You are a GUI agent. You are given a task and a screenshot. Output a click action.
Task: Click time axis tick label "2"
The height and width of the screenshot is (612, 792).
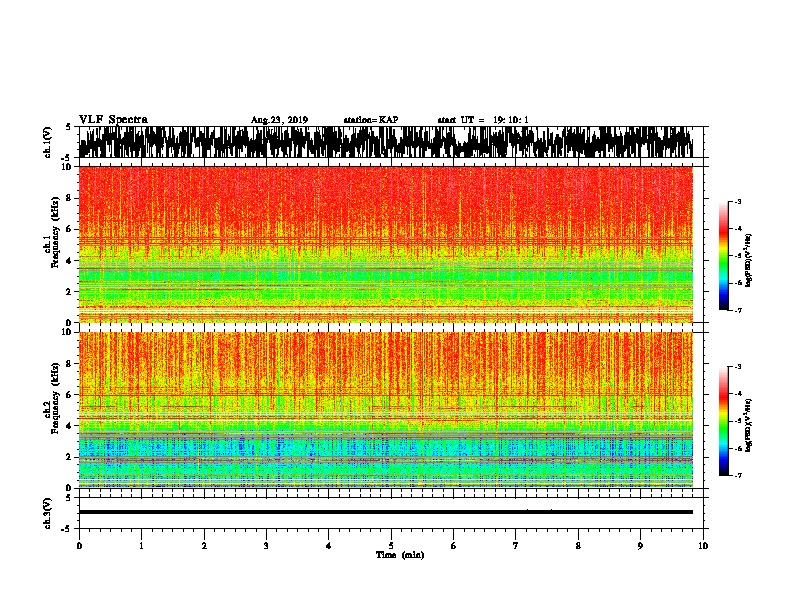204,546
